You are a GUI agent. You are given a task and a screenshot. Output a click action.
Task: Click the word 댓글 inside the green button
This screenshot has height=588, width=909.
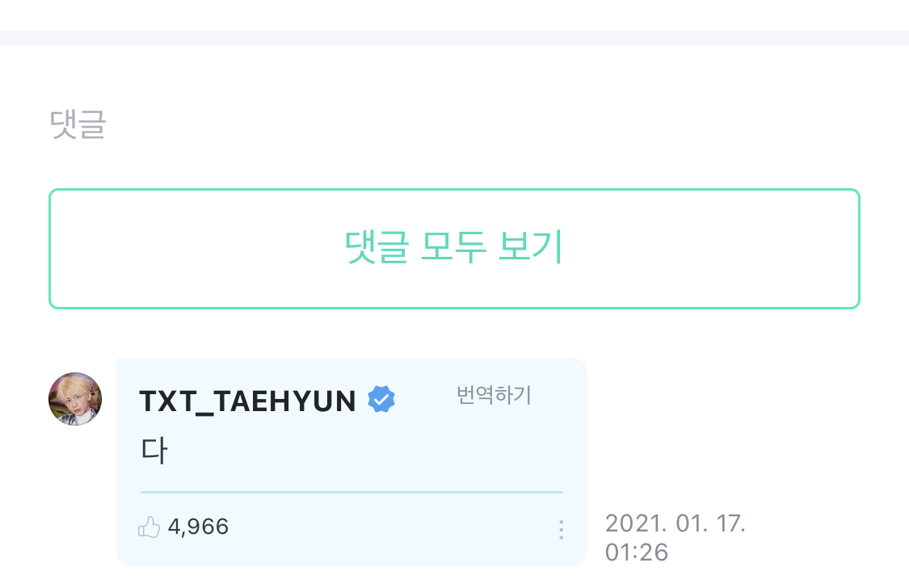(377, 247)
